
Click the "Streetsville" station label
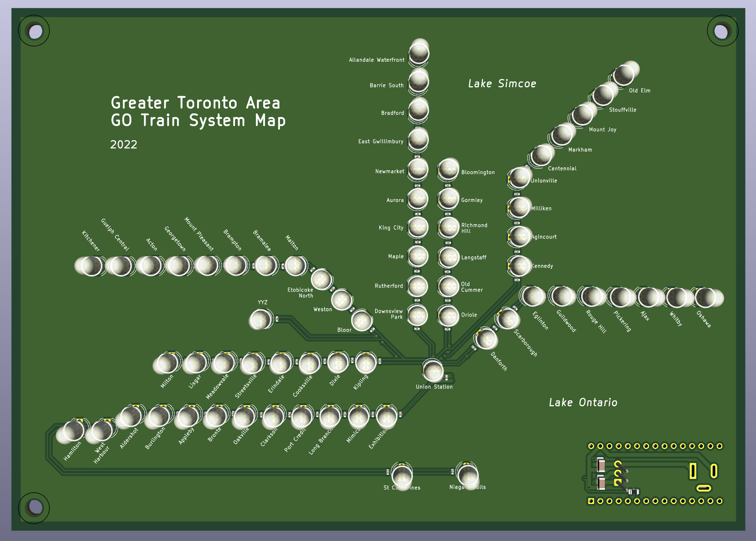tap(246, 386)
